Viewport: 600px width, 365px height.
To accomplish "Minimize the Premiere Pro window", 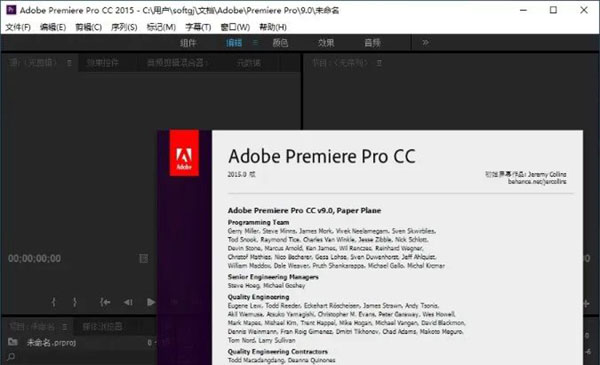I will tap(523, 10).
